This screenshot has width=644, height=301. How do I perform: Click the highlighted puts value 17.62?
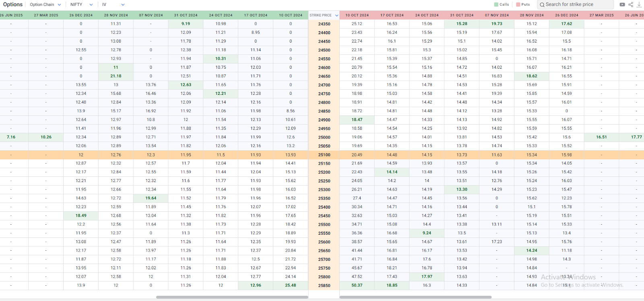(567, 24)
